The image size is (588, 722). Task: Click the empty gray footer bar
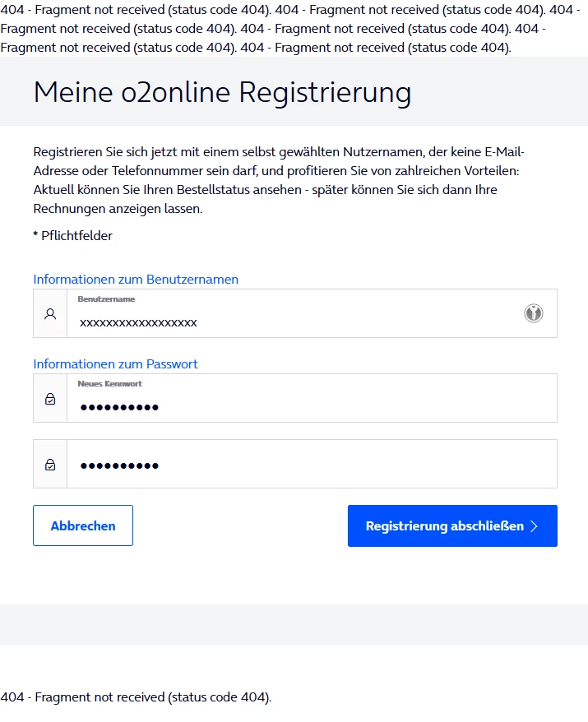click(294, 625)
